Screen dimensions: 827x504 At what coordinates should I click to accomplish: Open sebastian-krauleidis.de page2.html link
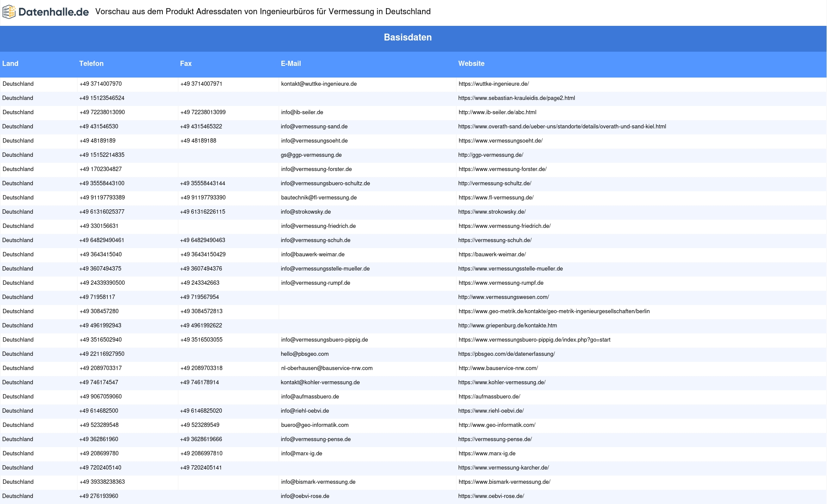click(x=516, y=98)
